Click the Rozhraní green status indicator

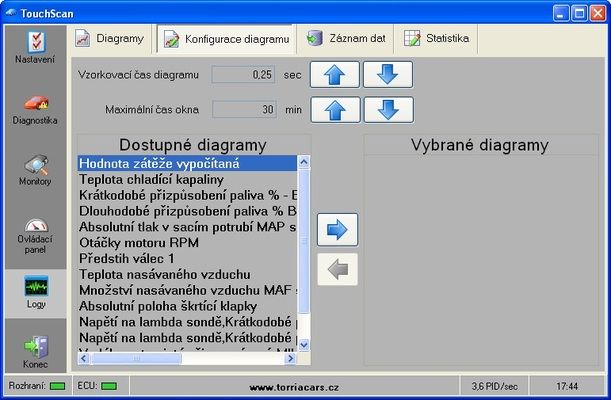pos(58,386)
